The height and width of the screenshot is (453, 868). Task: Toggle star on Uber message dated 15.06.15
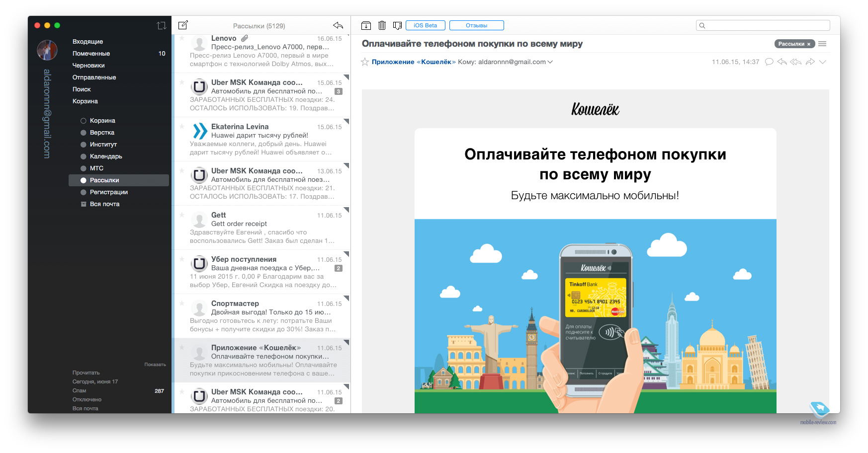pos(182,82)
